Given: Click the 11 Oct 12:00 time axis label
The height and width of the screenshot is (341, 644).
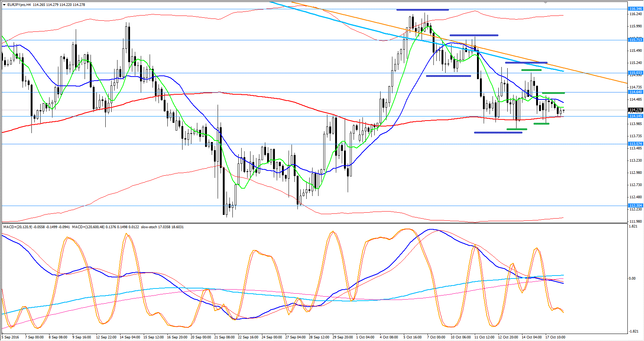Looking at the screenshot, I should click(484, 337).
